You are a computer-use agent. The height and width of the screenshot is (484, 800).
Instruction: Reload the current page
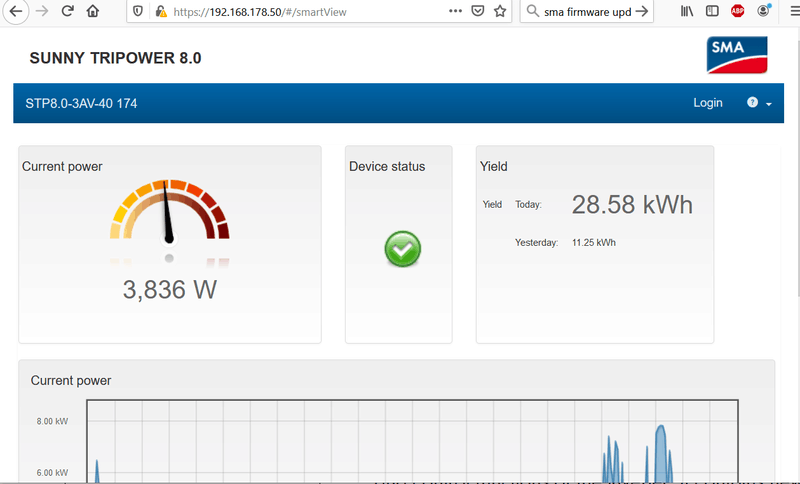pyautogui.click(x=67, y=11)
